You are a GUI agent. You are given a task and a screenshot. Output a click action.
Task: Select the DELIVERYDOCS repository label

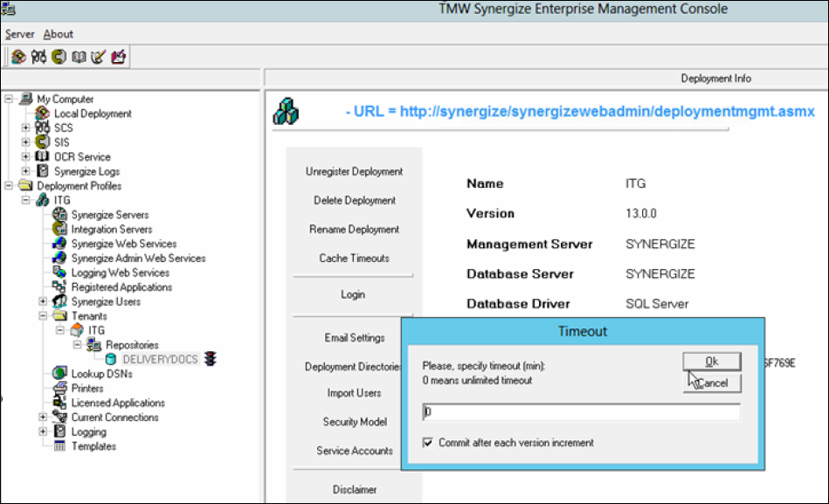click(x=160, y=359)
